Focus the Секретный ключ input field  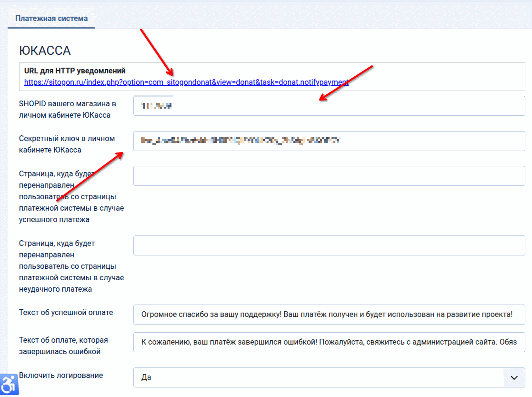[x=329, y=141]
